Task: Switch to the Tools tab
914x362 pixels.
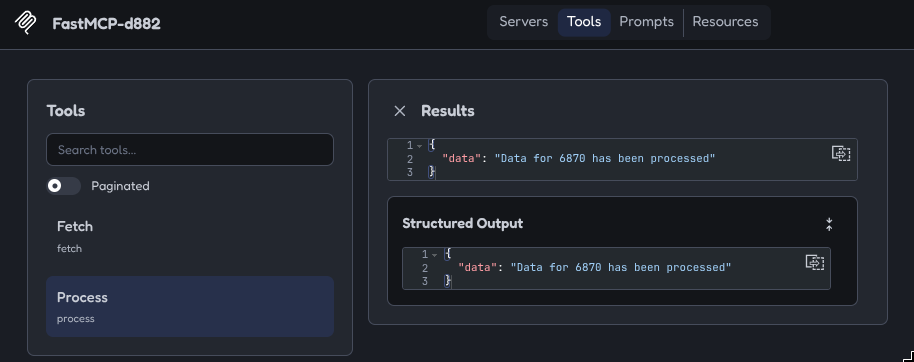Action: [x=583, y=22]
